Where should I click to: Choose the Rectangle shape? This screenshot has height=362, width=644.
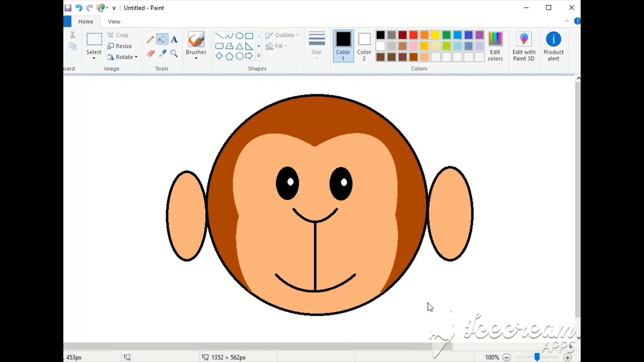pyautogui.click(x=249, y=36)
